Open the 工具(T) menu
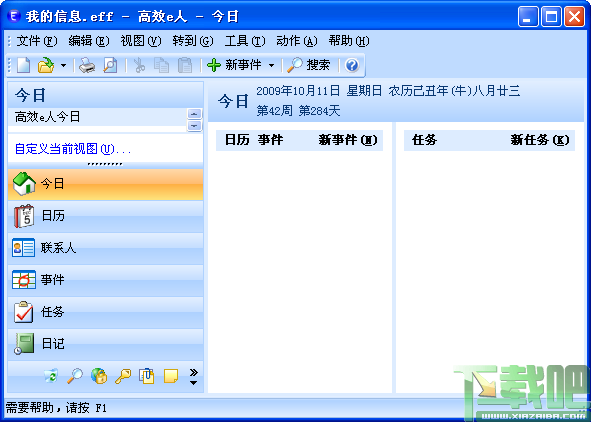 tap(245, 41)
